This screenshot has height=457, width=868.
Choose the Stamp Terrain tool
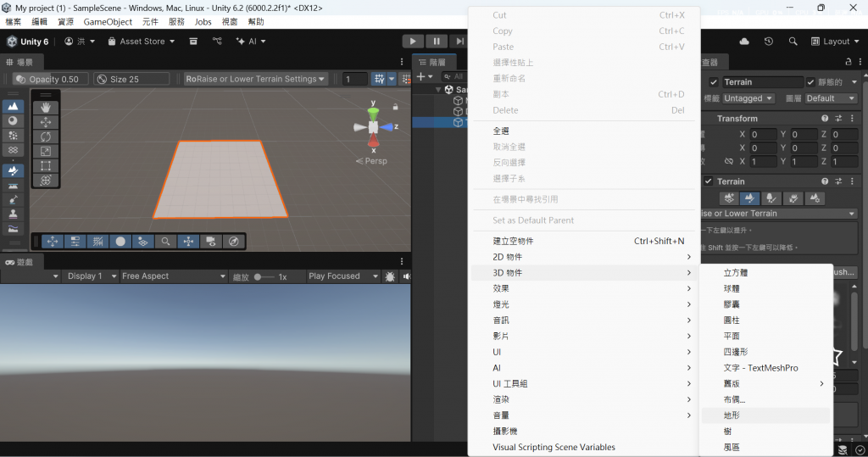pyautogui.click(x=14, y=214)
